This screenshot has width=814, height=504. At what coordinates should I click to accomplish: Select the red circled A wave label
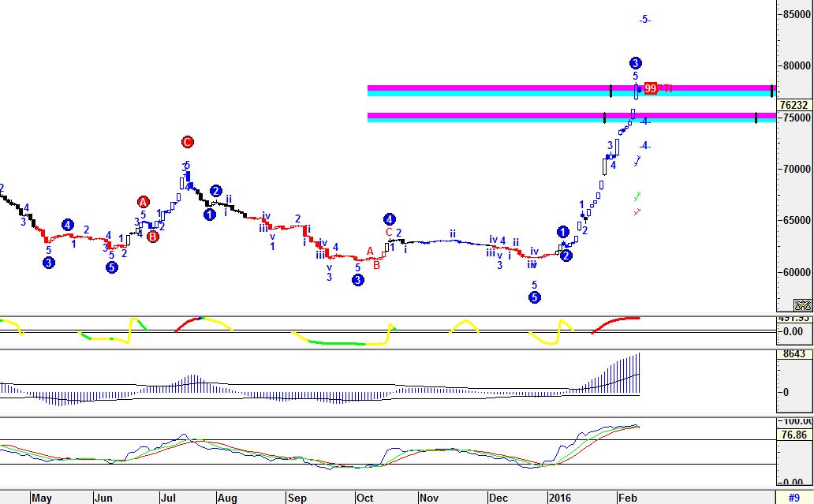point(144,202)
